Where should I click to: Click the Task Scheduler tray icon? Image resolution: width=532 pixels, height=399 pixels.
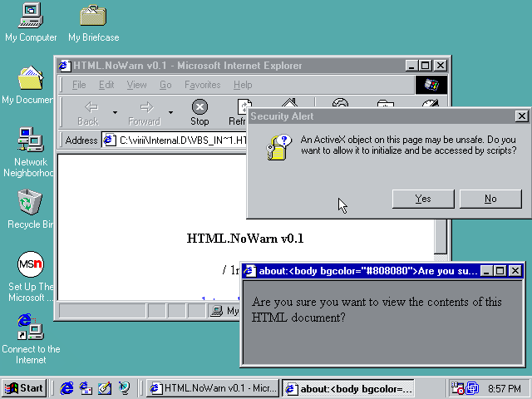[457, 388]
